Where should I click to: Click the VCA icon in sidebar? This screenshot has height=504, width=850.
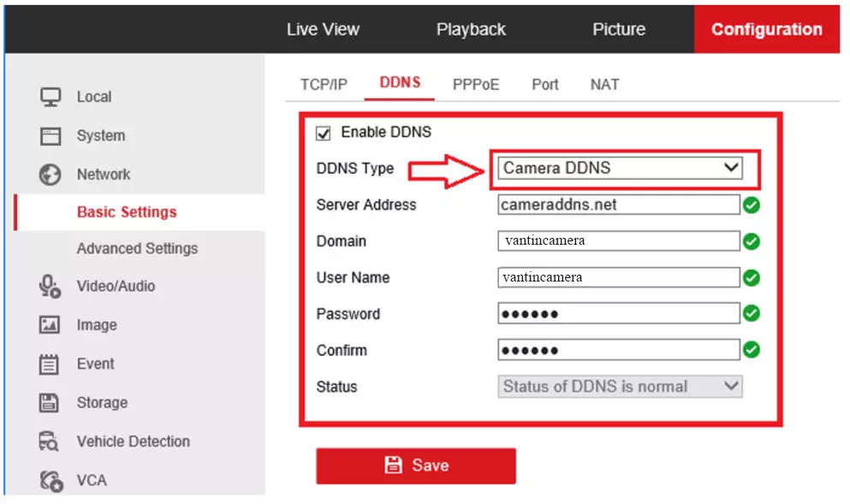51,481
